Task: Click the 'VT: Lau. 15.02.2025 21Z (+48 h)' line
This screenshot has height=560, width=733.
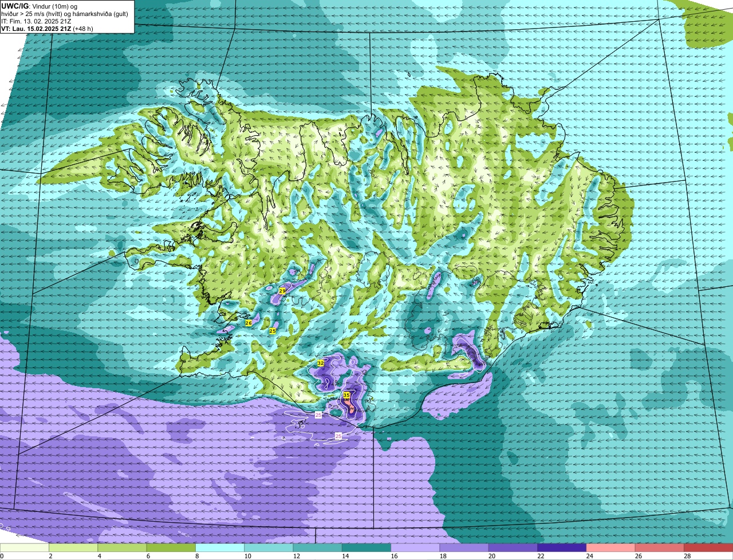Action: pyautogui.click(x=48, y=29)
